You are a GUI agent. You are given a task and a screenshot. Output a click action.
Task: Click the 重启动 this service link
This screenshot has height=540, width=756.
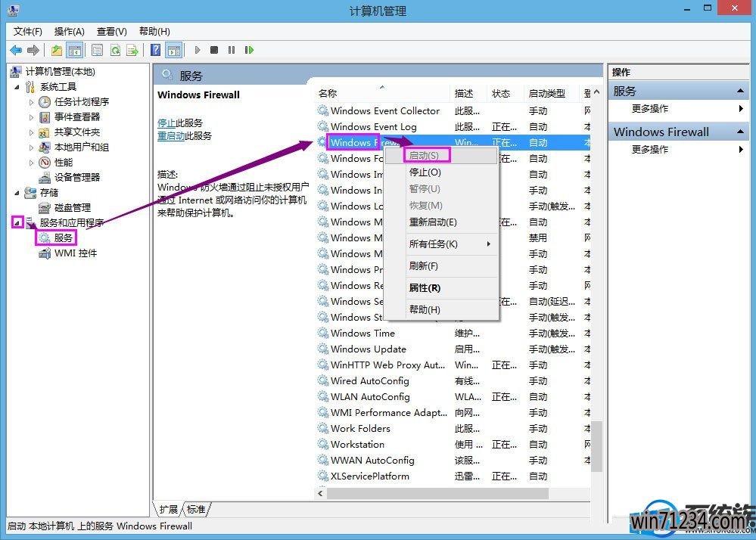tap(171, 136)
